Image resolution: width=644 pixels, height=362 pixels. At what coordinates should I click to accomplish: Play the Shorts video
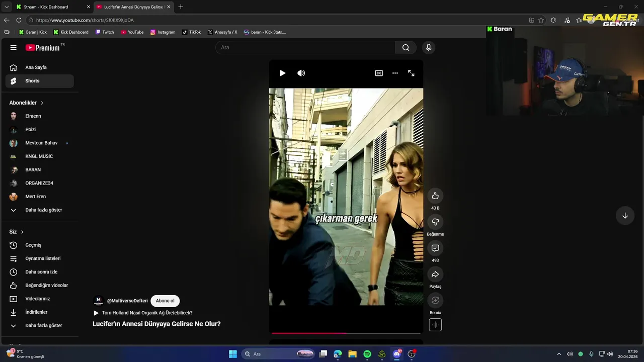tap(282, 73)
